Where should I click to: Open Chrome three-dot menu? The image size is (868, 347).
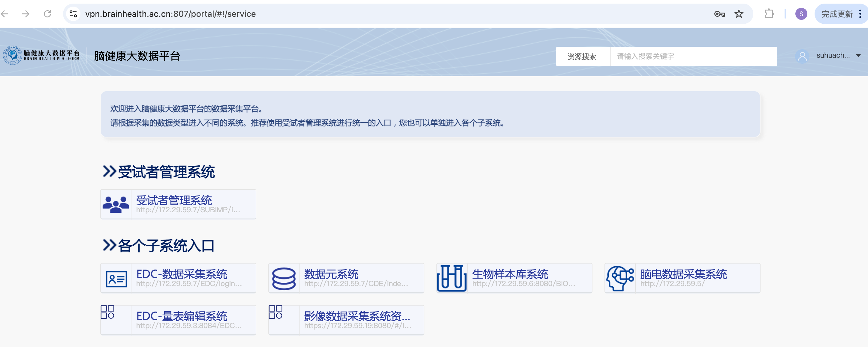[860, 14]
